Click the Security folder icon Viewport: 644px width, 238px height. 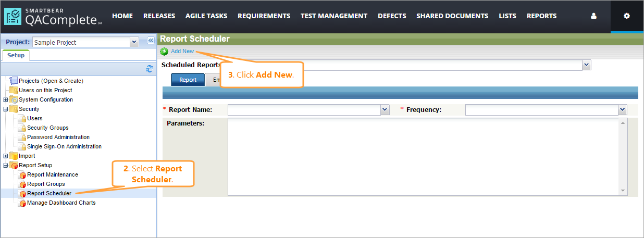coord(14,109)
